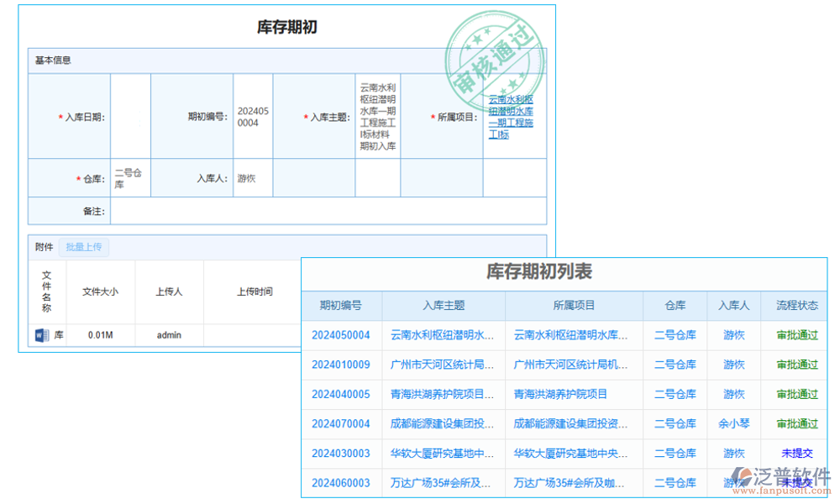Viewport: 840px width, 504px height.
Task: Click the 批量上传 batch upload button
Action: click(x=84, y=246)
